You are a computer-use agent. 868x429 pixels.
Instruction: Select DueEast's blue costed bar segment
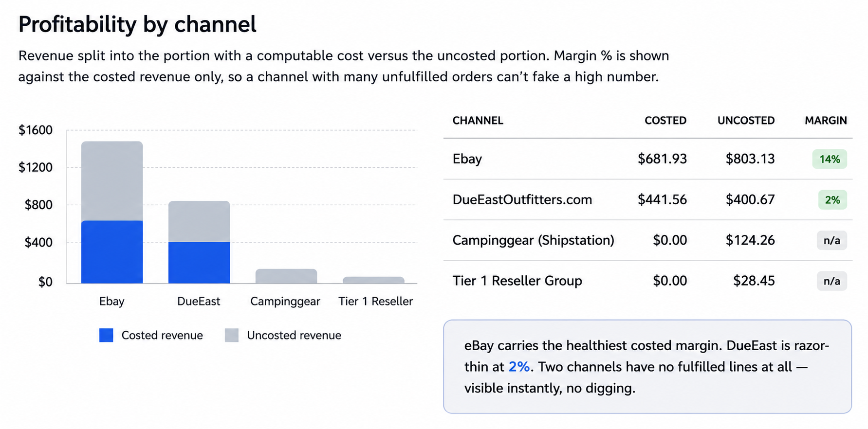click(x=199, y=263)
